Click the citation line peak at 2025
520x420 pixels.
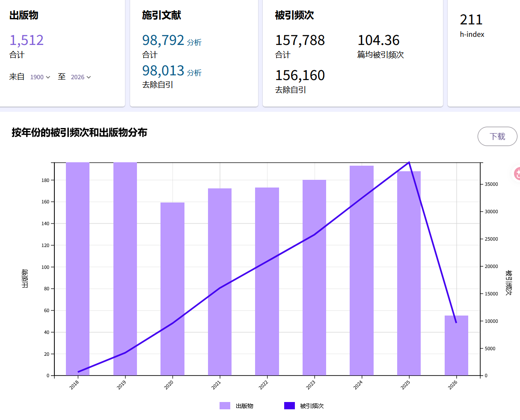click(409, 163)
